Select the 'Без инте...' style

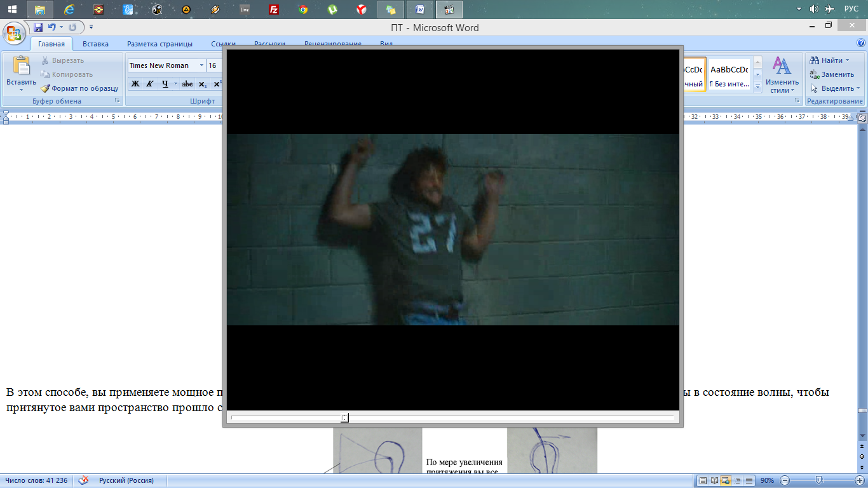coord(729,75)
